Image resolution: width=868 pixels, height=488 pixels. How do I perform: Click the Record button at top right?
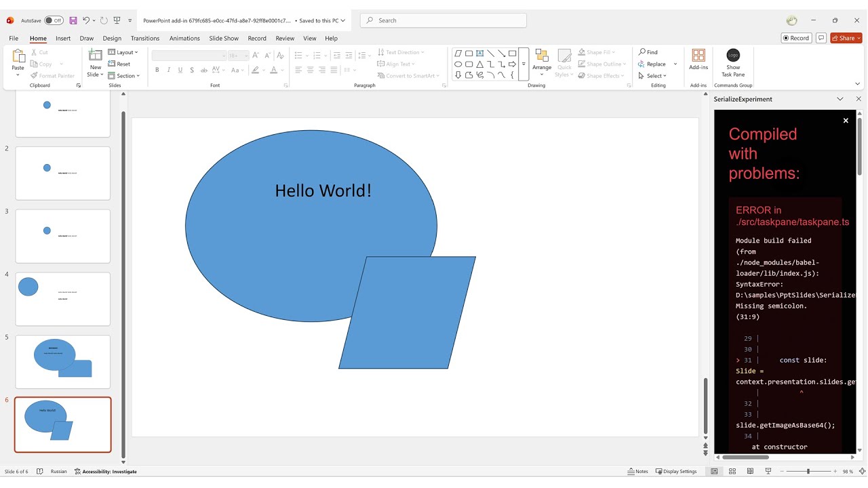[x=796, y=38]
